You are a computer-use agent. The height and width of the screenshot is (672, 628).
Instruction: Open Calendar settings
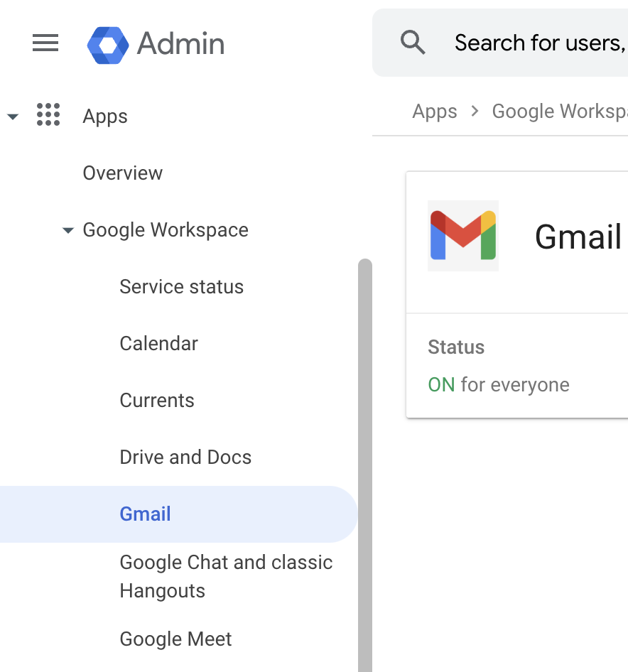point(158,343)
